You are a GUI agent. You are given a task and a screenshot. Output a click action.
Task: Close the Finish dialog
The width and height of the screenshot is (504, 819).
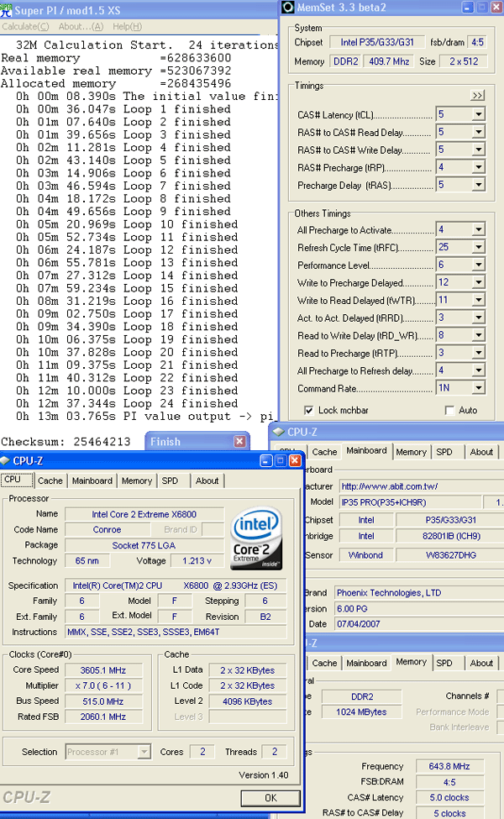point(239,442)
